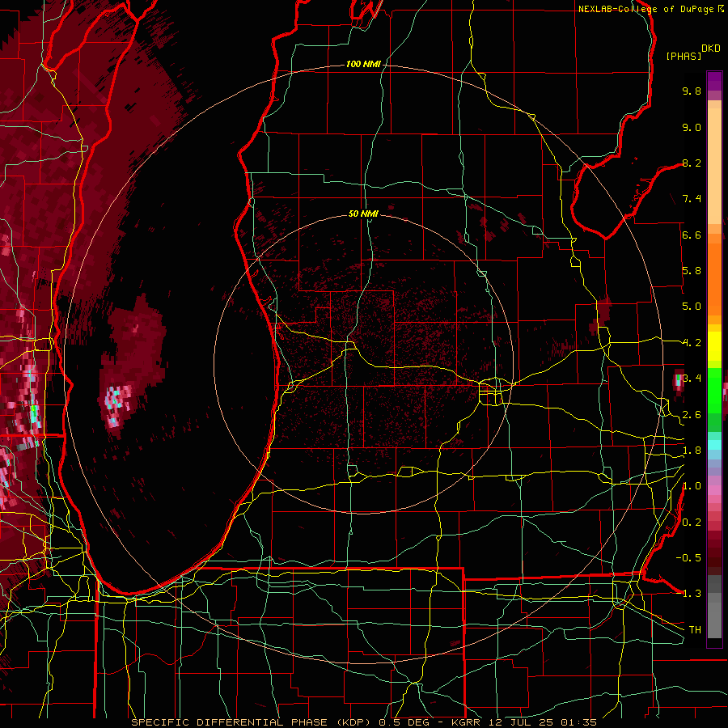Click the bright green segment of color bar
The width and height of the screenshot is (728, 728).
[x=714, y=390]
